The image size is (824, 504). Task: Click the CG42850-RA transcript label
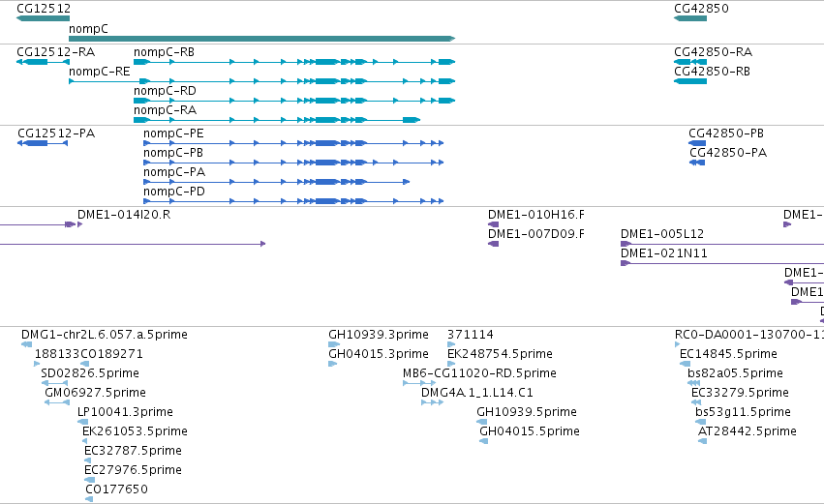click(x=713, y=52)
